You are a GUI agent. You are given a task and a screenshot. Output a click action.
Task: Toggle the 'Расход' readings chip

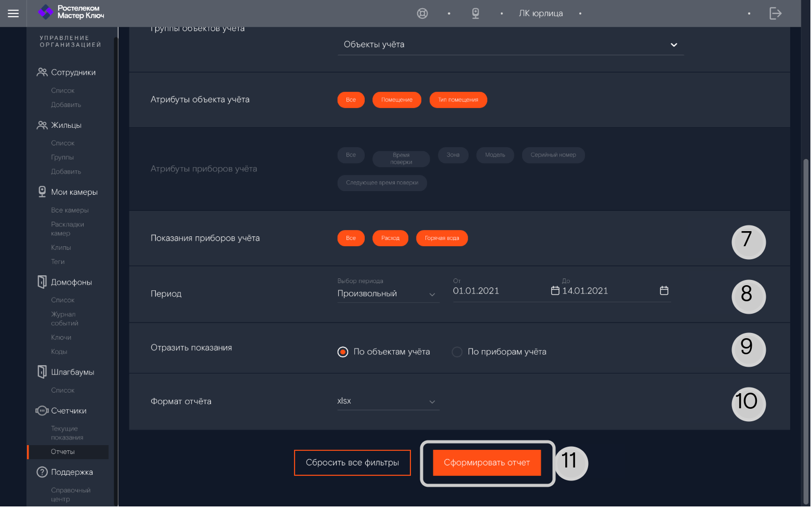(390, 238)
